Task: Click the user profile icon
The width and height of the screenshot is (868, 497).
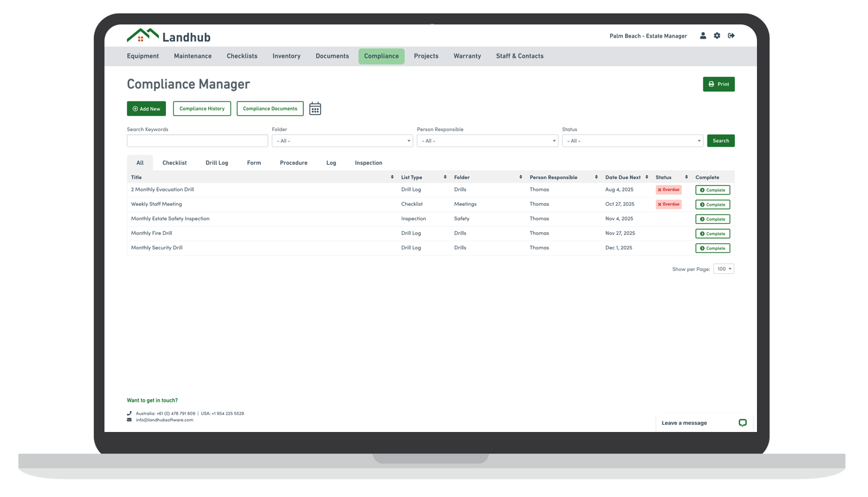Action: coord(703,36)
